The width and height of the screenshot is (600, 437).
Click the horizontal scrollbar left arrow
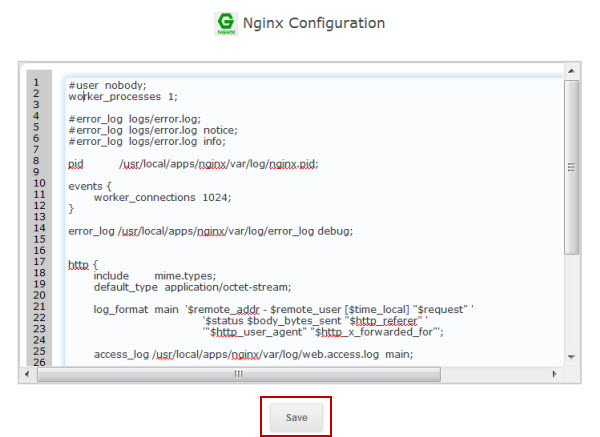click(x=27, y=374)
